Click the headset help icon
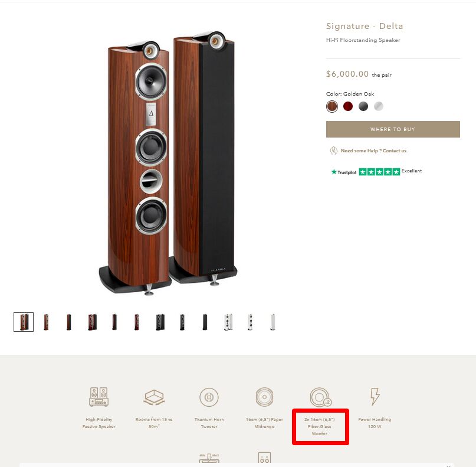This screenshot has height=467, width=476. (334, 151)
